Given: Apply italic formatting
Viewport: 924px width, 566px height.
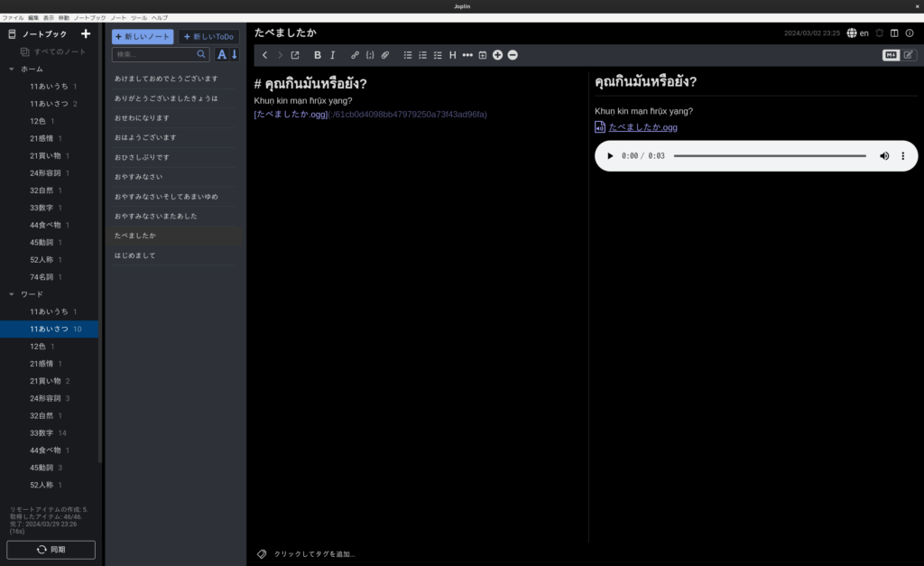Looking at the screenshot, I should coord(332,55).
